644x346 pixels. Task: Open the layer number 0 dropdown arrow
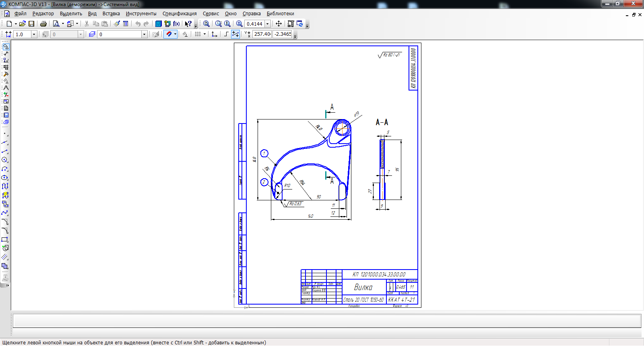pyautogui.click(x=144, y=34)
